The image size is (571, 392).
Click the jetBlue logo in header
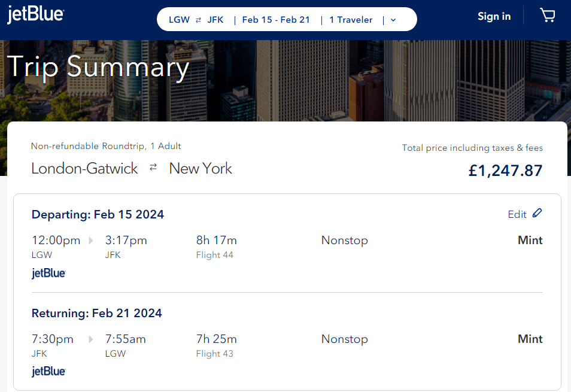click(36, 16)
